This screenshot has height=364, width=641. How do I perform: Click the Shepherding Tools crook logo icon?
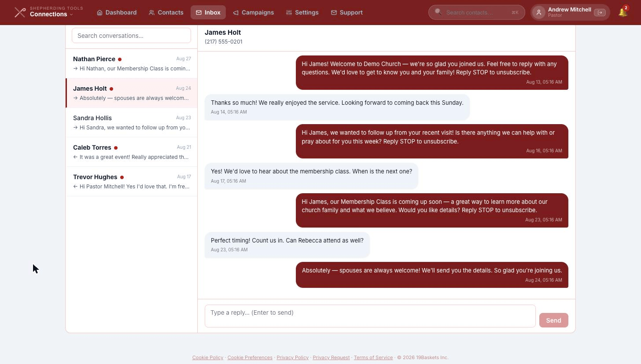pos(20,12)
